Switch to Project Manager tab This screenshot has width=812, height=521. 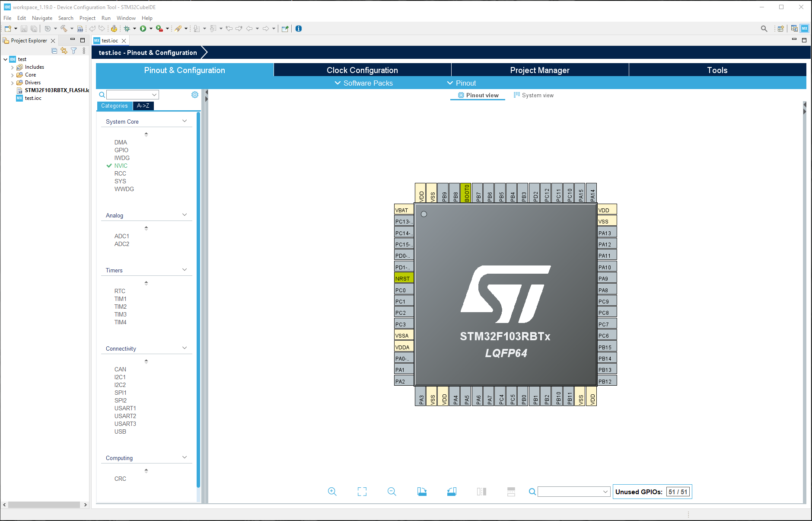tap(540, 70)
